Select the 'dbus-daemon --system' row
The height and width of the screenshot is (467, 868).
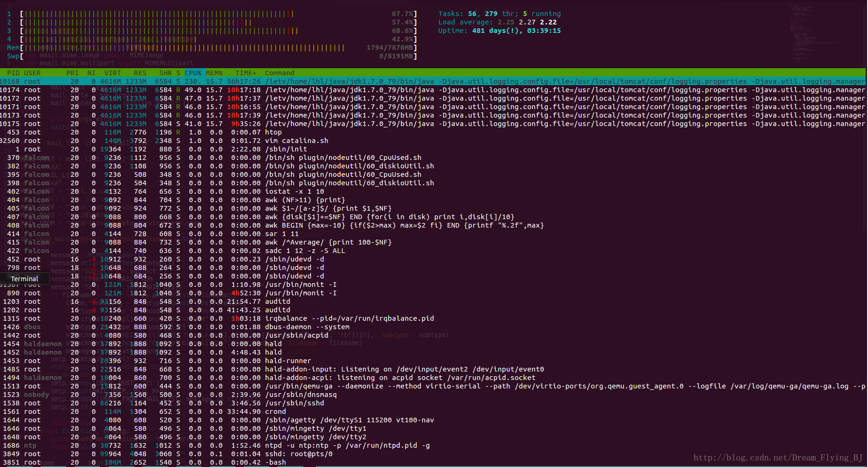pos(433,327)
